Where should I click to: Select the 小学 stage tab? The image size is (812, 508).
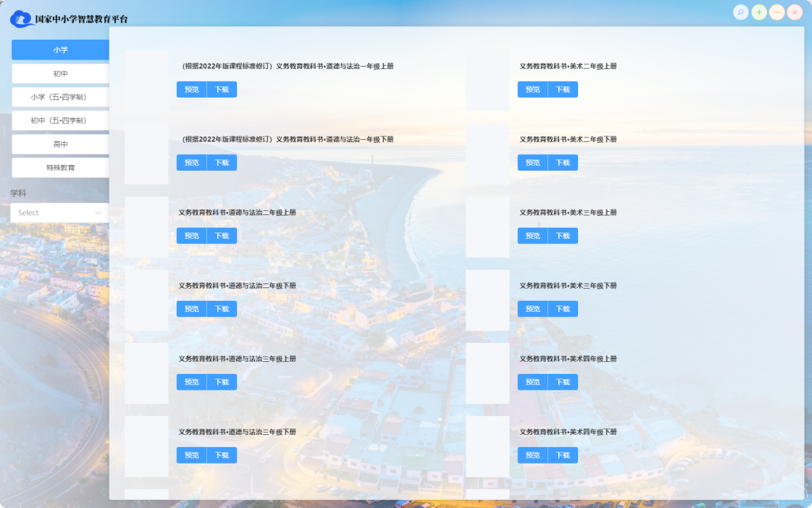point(60,50)
